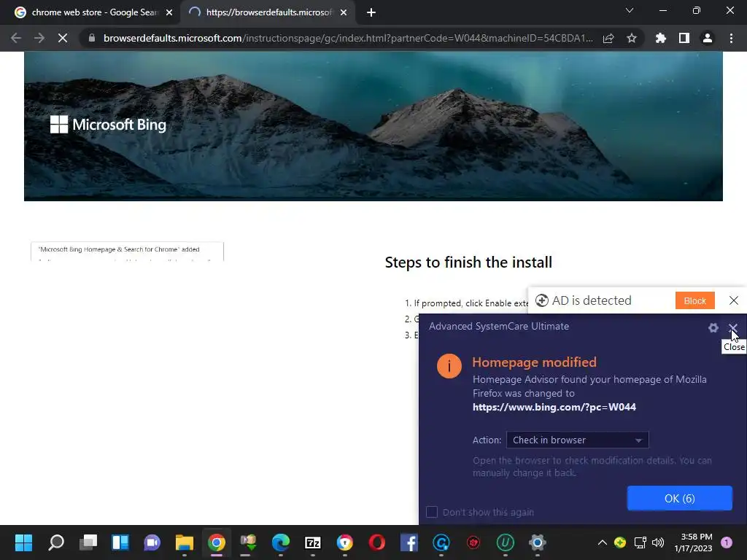
Task: Close the browserdefaults.microsoft tab
Action: (344, 13)
